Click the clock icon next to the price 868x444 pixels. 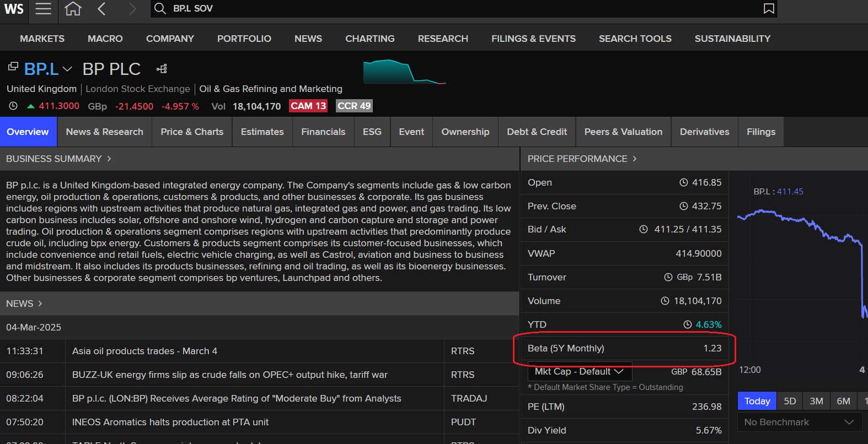click(13, 106)
